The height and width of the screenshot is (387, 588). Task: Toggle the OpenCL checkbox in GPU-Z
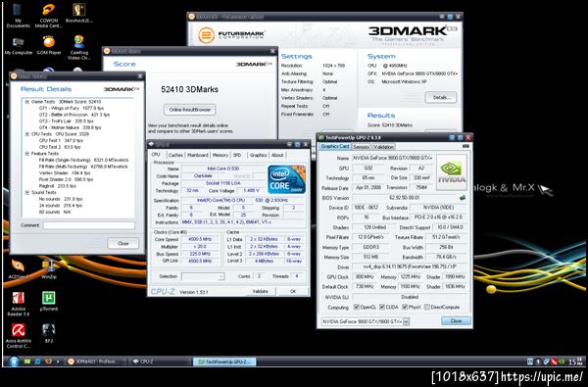357,307
